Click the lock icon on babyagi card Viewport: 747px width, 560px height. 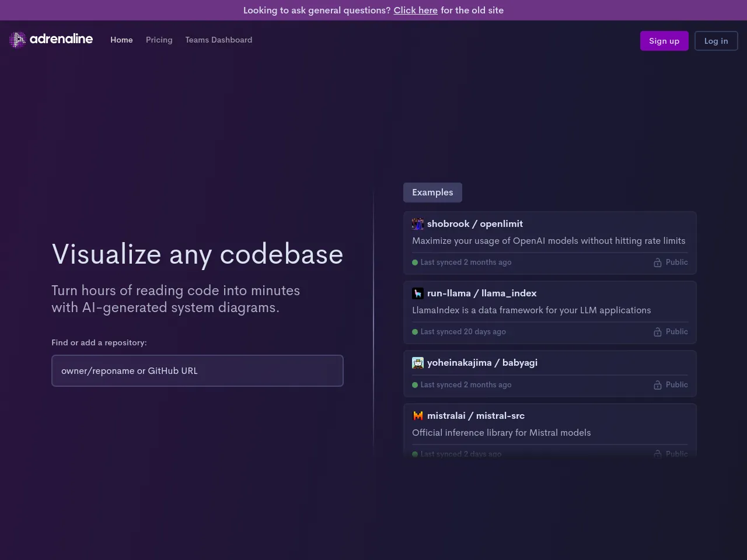[x=658, y=385]
